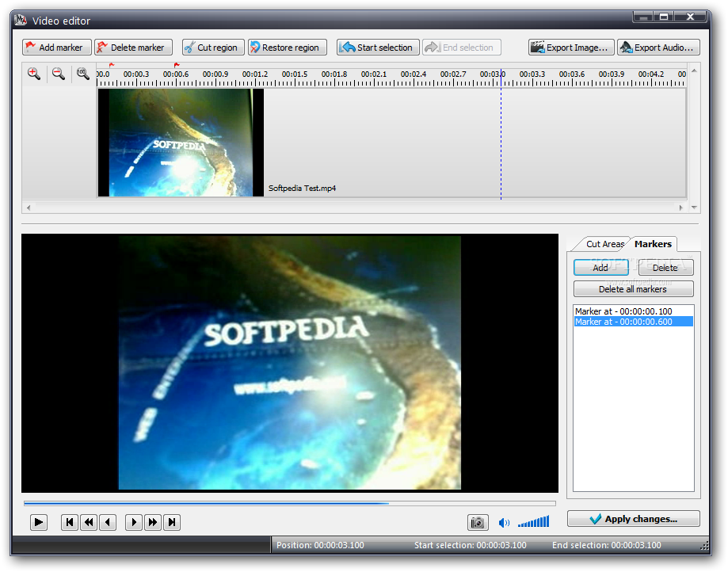Click the Softpedia Test.mp4 filename label
This screenshot has width=728, height=572.
[302, 188]
